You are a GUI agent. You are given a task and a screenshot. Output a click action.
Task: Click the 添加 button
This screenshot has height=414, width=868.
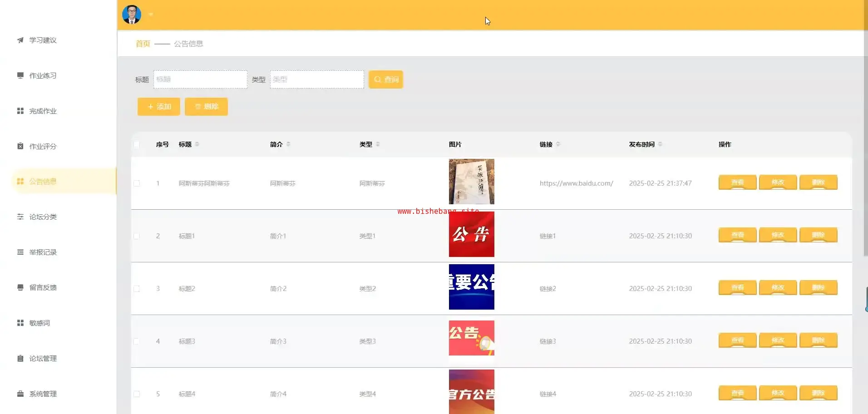[x=159, y=107]
